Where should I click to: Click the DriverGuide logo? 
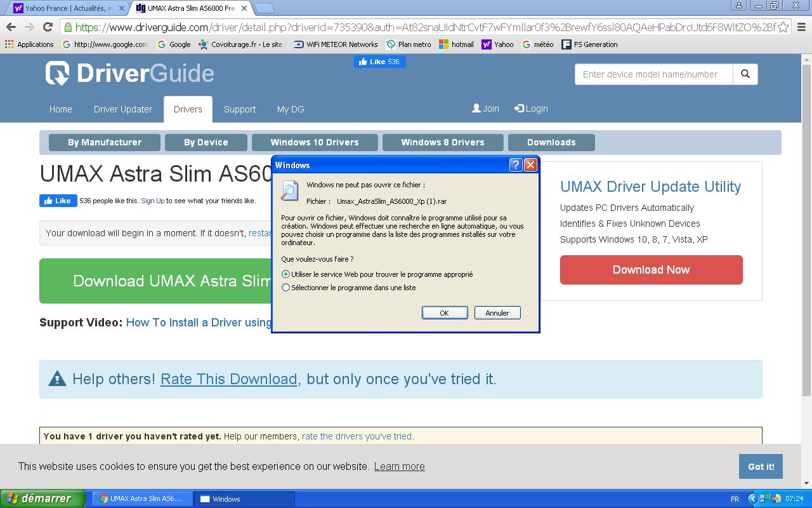[x=130, y=73]
